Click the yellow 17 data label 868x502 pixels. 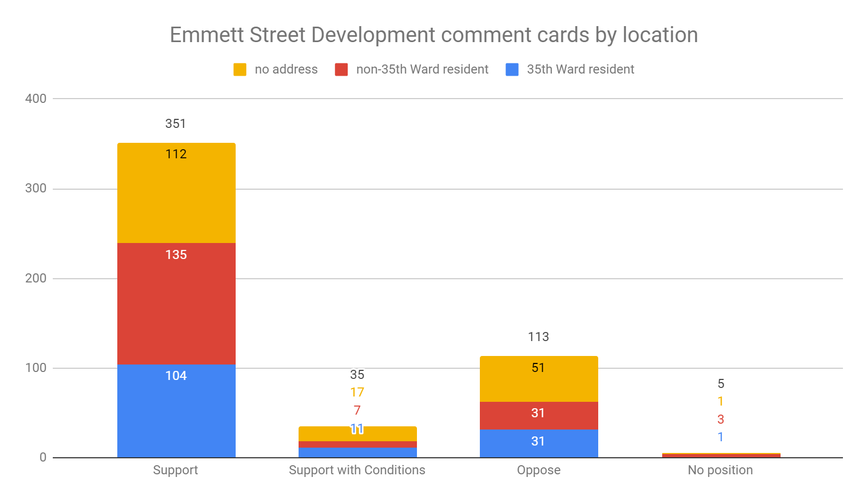(x=357, y=393)
